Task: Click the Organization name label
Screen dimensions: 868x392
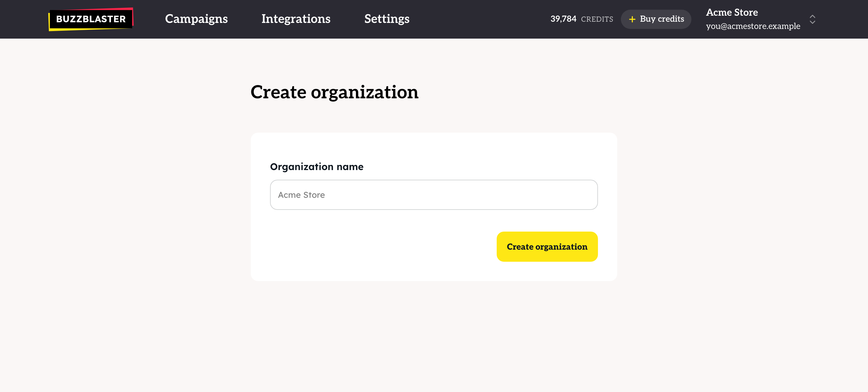Action: (x=317, y=167)
